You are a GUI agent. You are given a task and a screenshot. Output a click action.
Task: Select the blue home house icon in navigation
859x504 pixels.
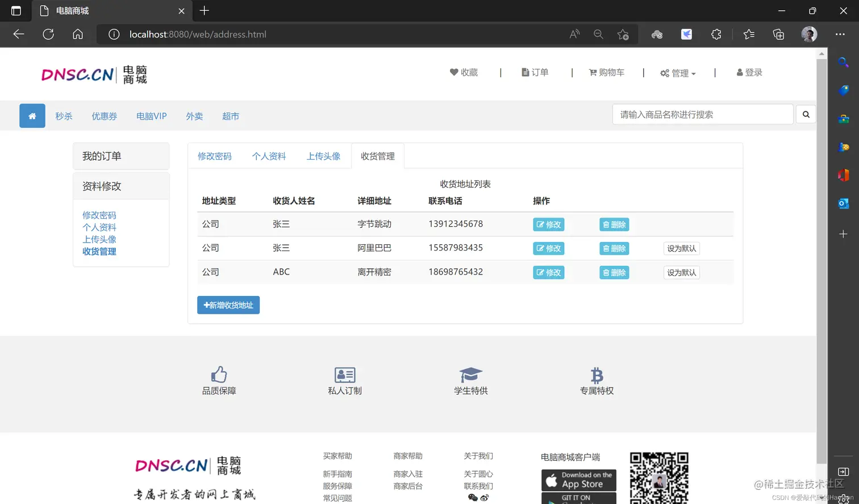pos(32,115)
